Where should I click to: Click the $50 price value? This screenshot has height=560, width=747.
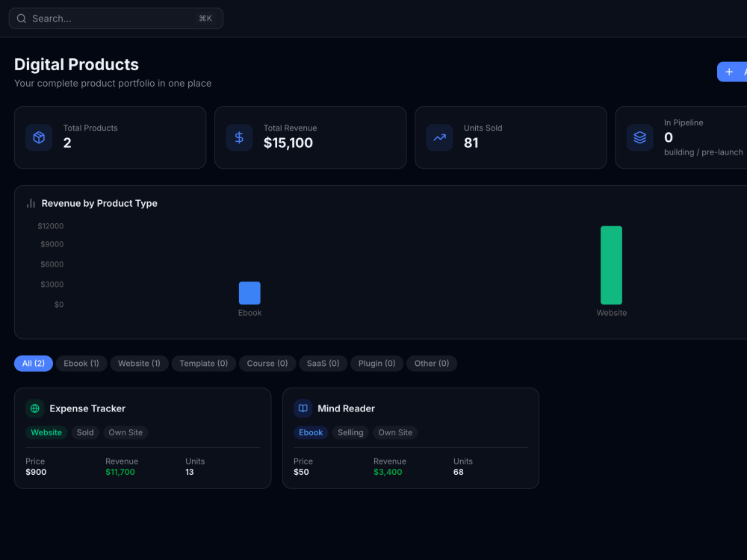(x=301, y=472)
